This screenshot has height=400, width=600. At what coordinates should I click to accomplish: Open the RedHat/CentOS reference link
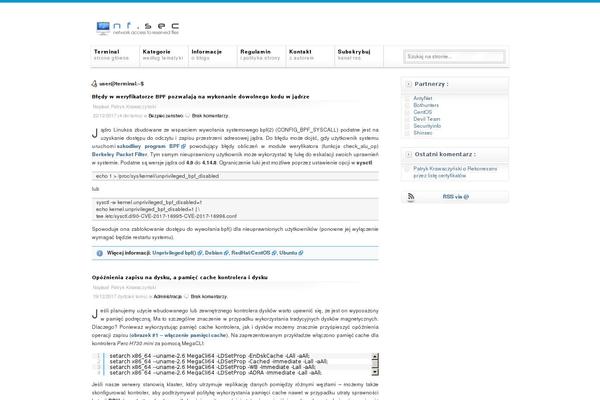pyautogui.click(x=253, y=253)
